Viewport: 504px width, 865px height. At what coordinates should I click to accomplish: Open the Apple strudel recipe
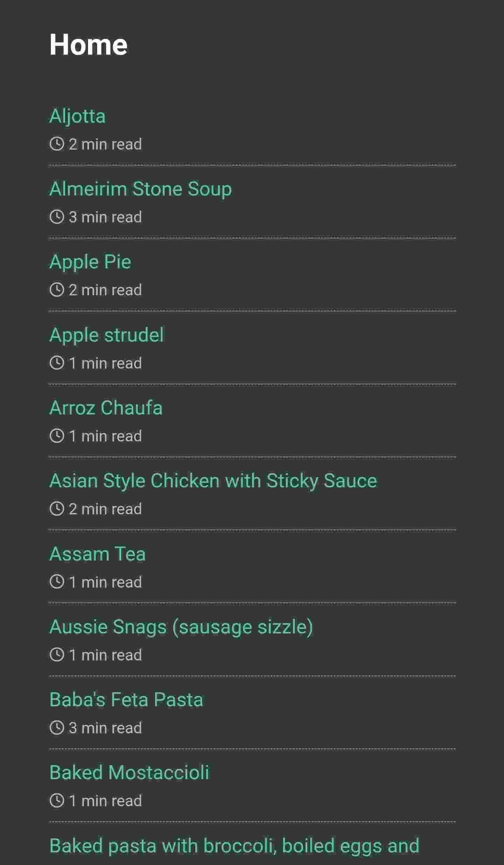tap(106, 335)
